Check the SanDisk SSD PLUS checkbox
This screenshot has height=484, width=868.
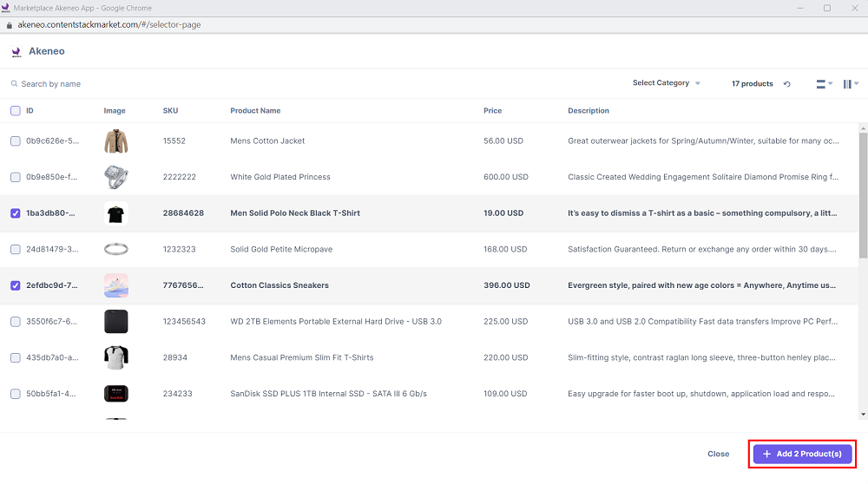(x=16, y=394)
